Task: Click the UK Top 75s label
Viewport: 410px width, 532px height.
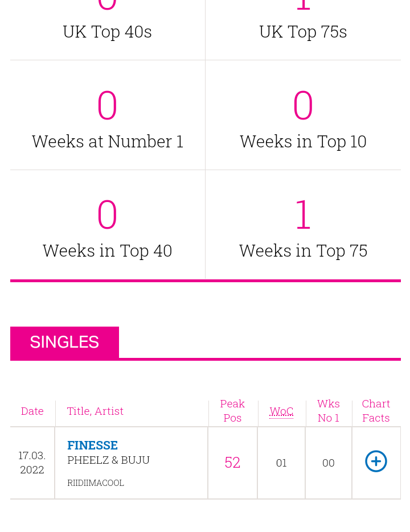Action: click(x=303, y=32)
